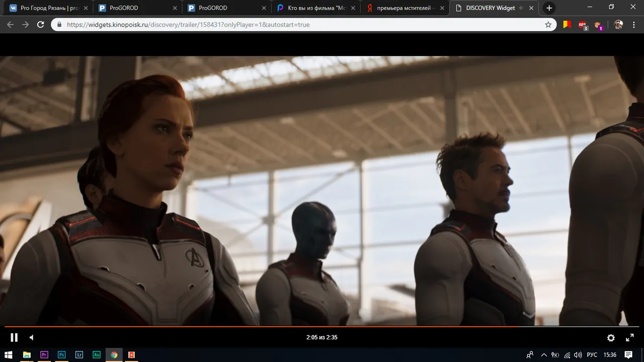Viewport: 644px width, 362px height.
Task: Switch the РУС input language
Action: tap(592, 354)
